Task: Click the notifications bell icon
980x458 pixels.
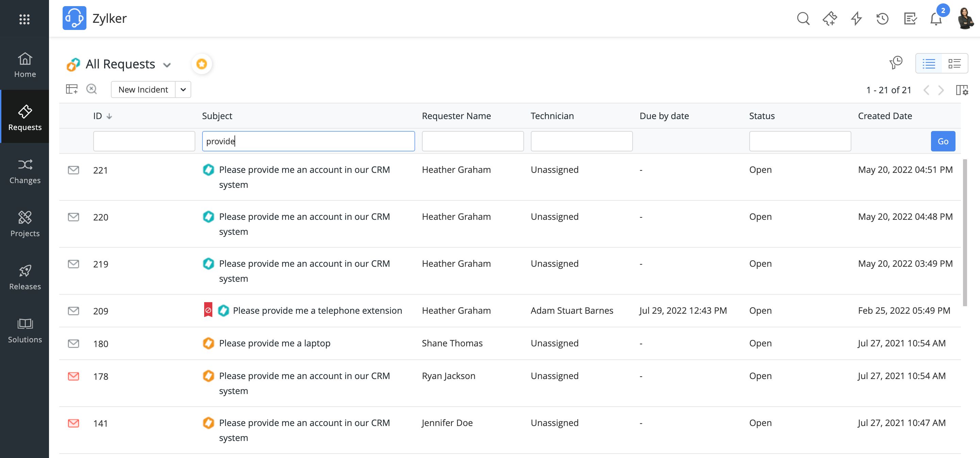Action: [x=935, y=18]
